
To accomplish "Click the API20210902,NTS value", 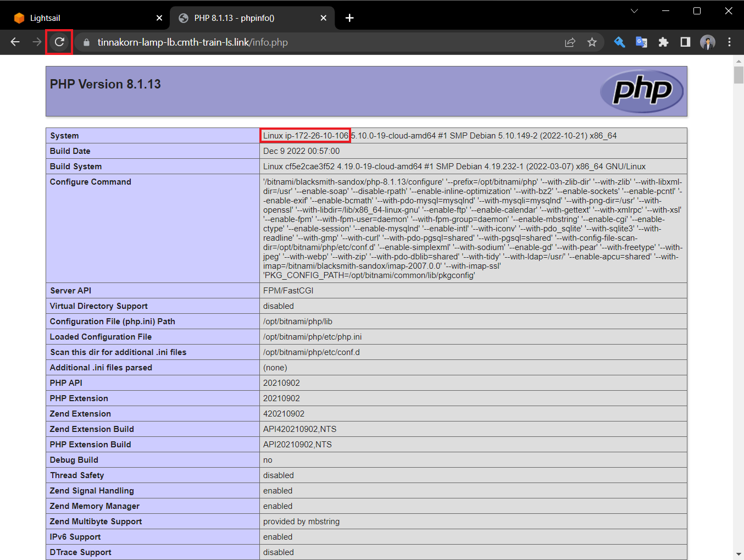I will [298, 445].
